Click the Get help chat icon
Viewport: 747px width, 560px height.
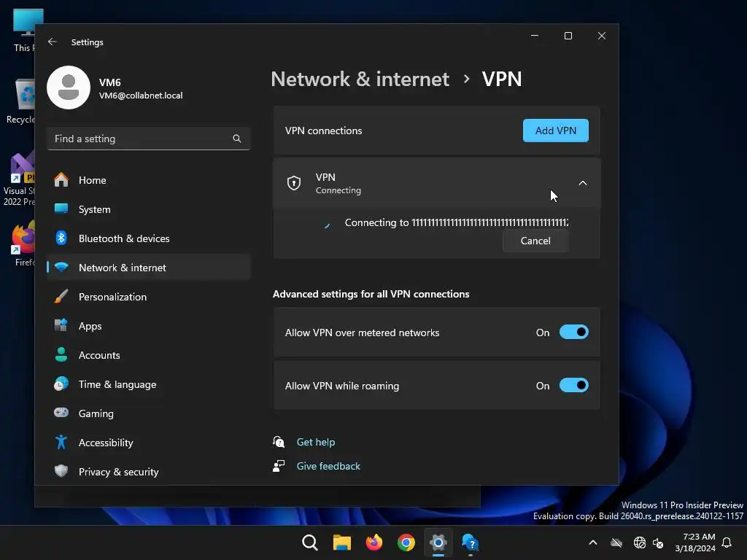point(279,442)
